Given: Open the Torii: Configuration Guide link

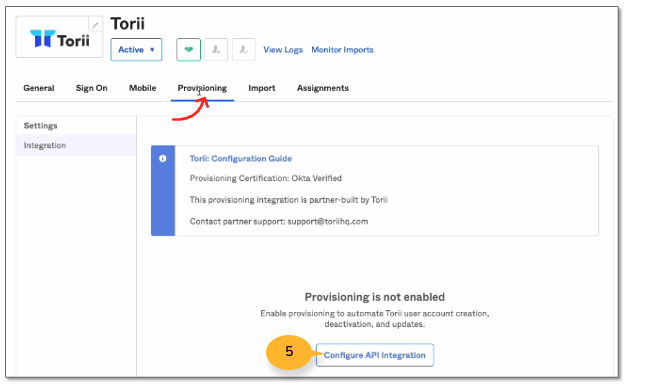Looking at the screenshot, I should [x=241, y=158].
